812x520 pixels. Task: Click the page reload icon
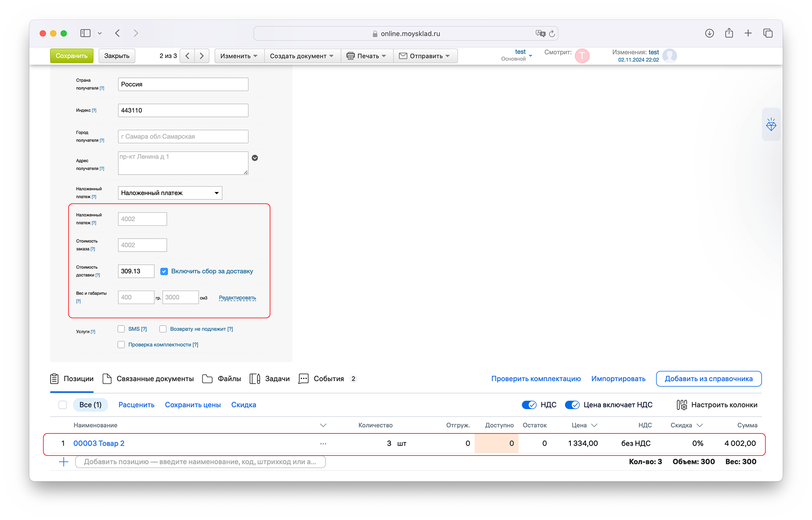tap(552, 34)
